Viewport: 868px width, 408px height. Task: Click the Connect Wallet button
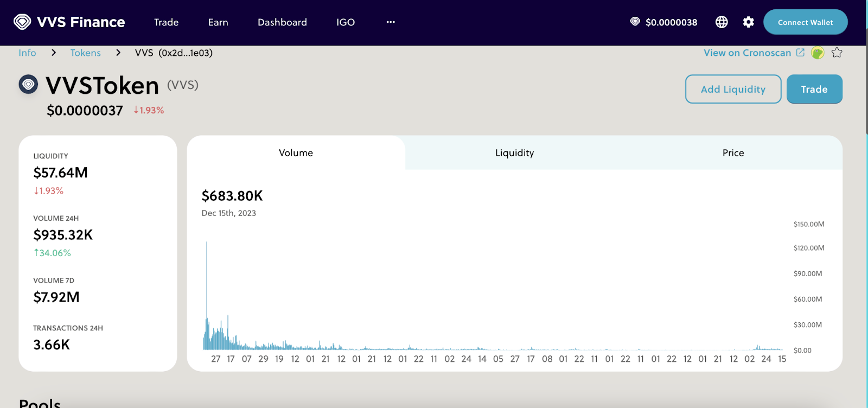(806, 22)
